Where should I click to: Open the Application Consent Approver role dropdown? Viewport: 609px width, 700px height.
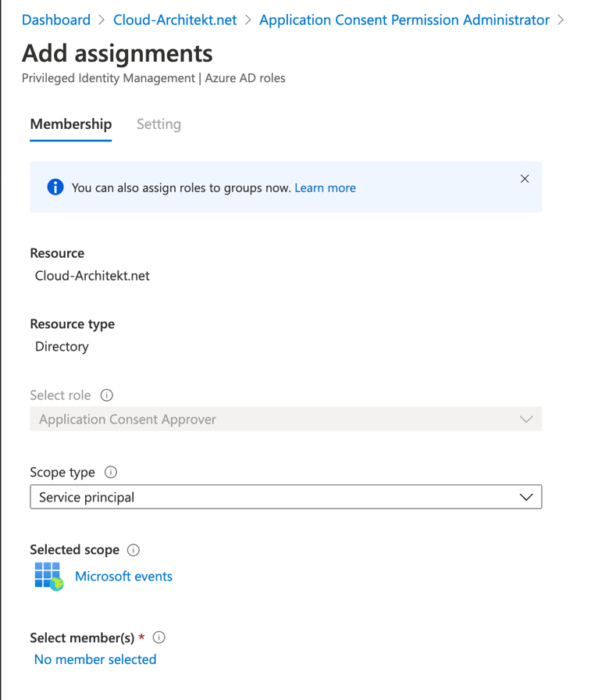click(286, 419)
